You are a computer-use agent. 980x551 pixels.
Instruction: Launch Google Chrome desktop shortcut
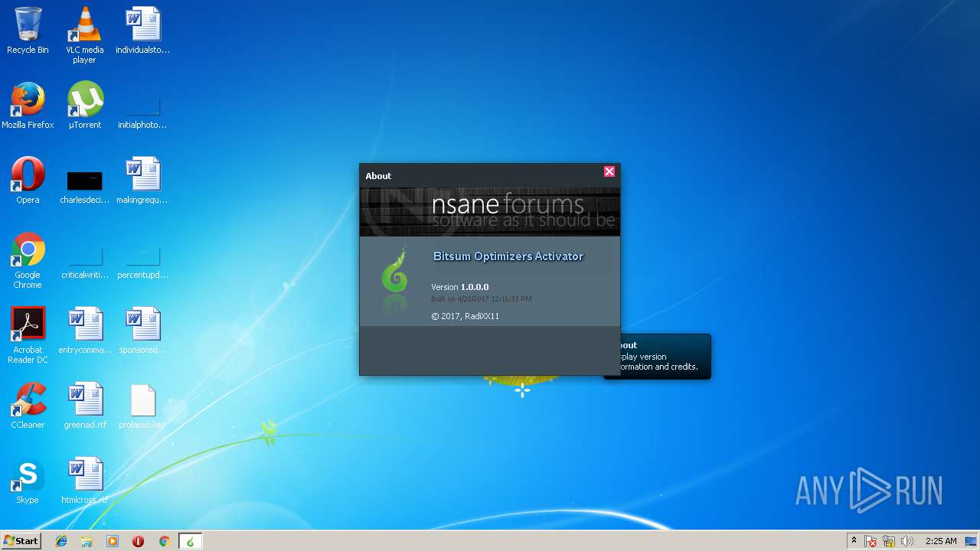[x=28, y=260]
